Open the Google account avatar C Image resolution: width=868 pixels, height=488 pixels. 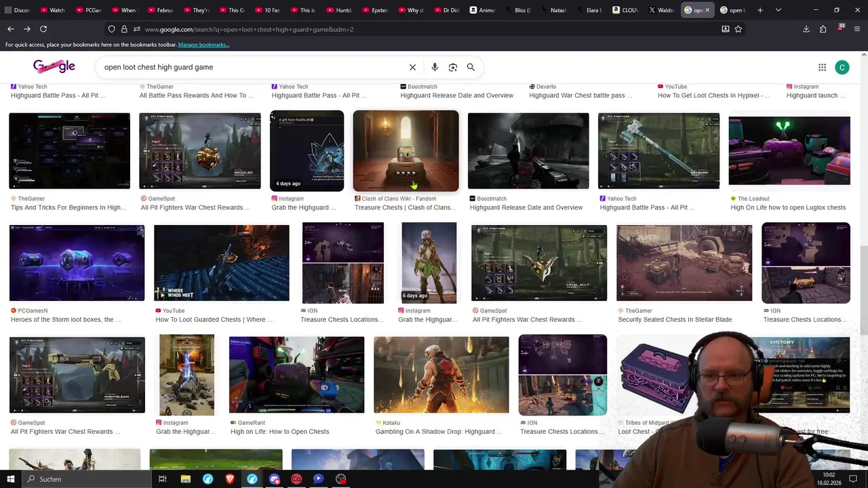click(842, 67)
